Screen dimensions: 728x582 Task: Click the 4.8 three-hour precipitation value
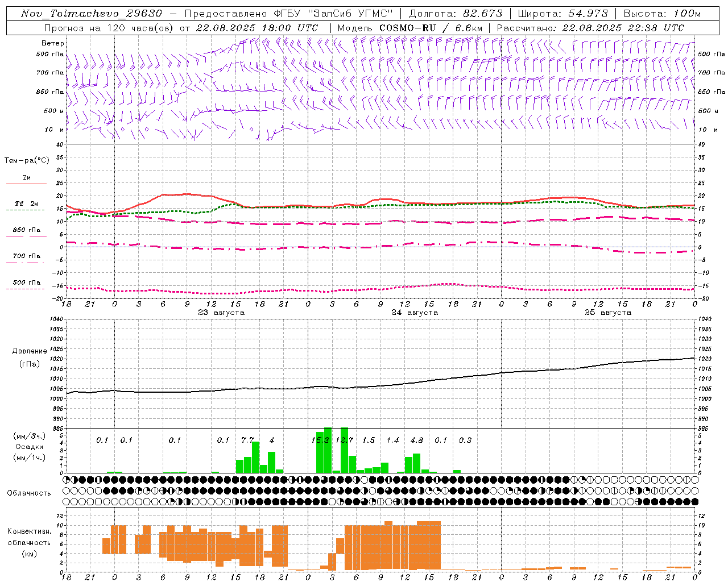click(417, 440)
